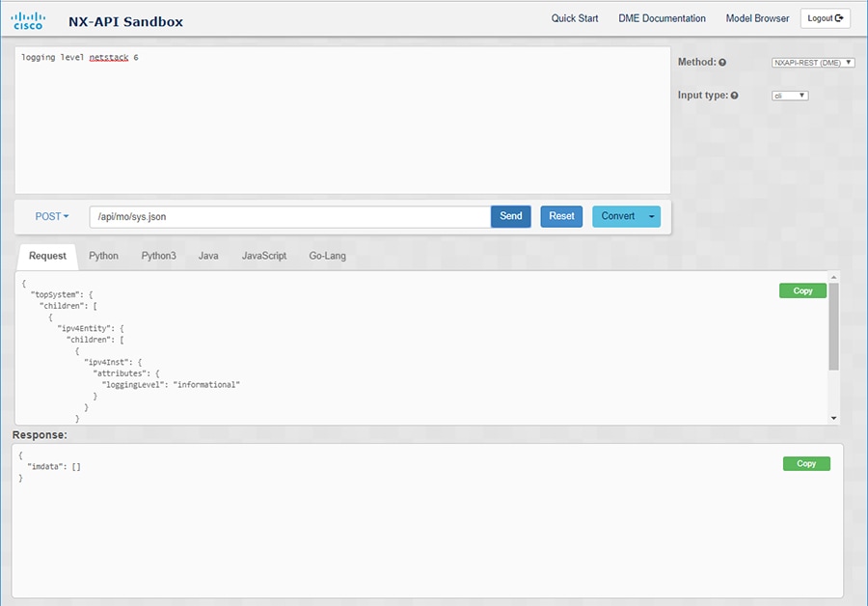The width and height of the screenshot is (868, 606).
Task: Switch to the Java tab
Action: [208, 256]
